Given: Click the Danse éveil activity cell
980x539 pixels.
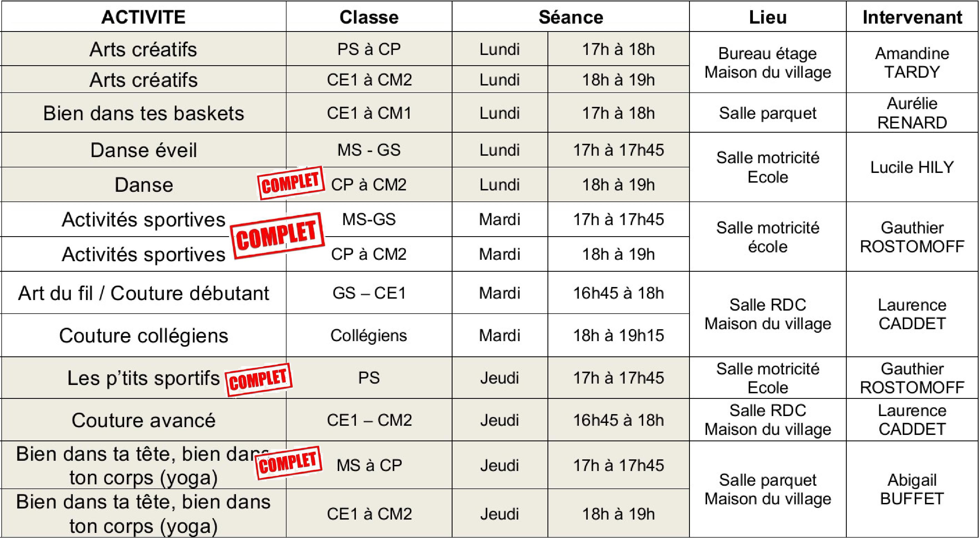Looking at the screenshot, I should click(144, 150).
